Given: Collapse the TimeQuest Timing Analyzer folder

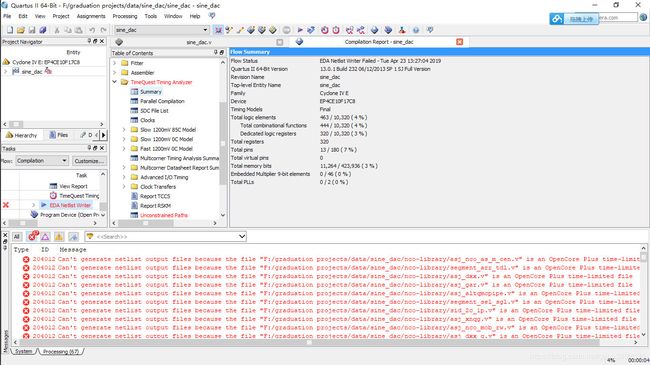Looking at the screenshot, I should click(x=115, y=82).
